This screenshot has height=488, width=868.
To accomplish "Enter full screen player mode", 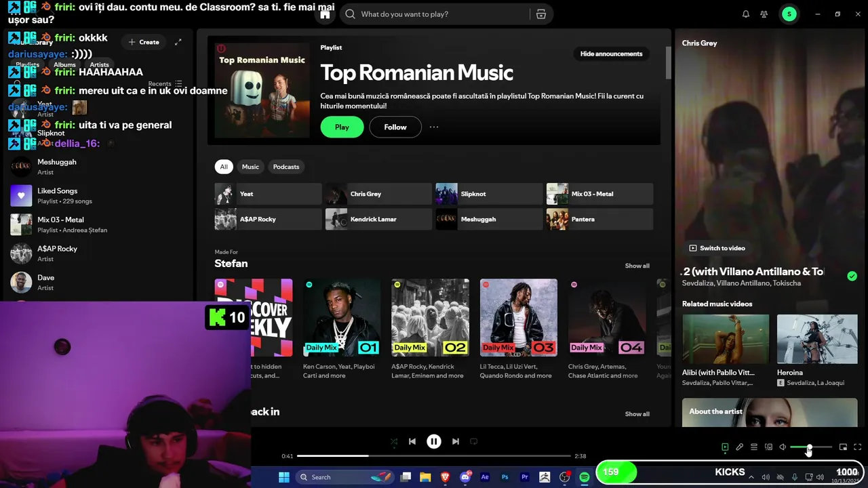I will point(857,447).
